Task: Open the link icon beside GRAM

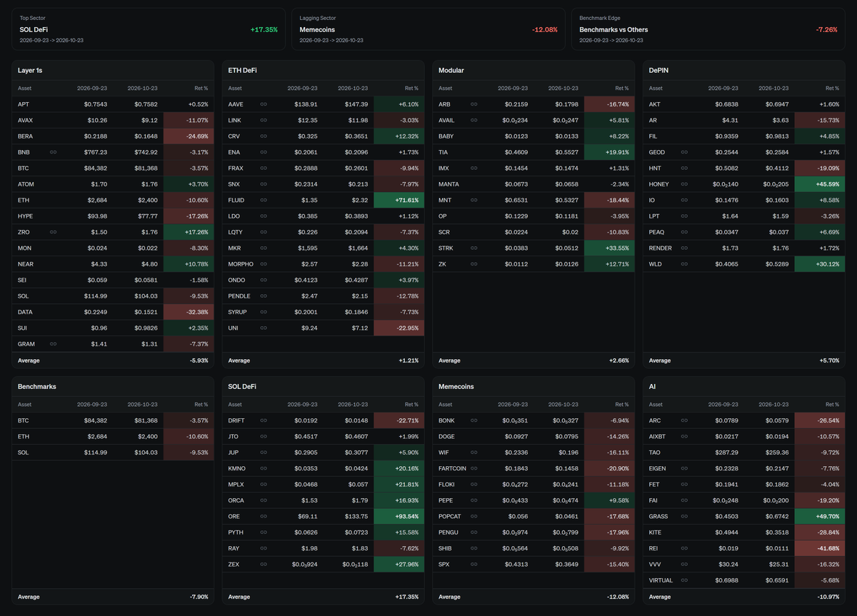Action: point(54,344)
